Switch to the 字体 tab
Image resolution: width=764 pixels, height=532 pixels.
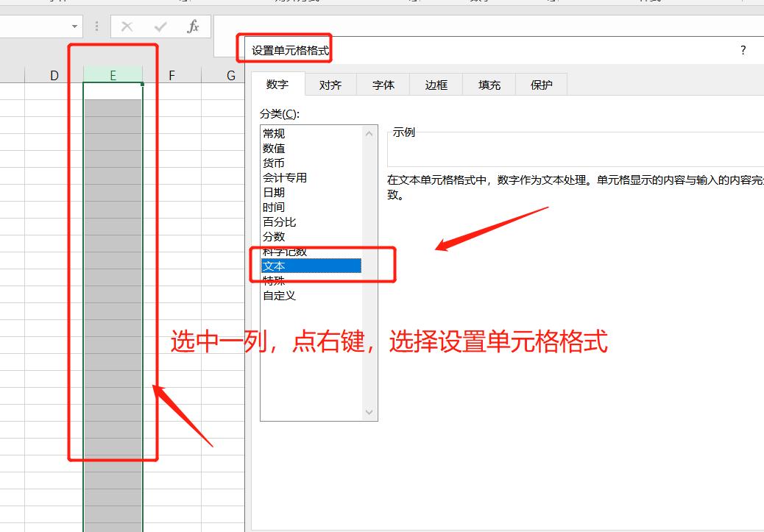click(x=383, y=85)
